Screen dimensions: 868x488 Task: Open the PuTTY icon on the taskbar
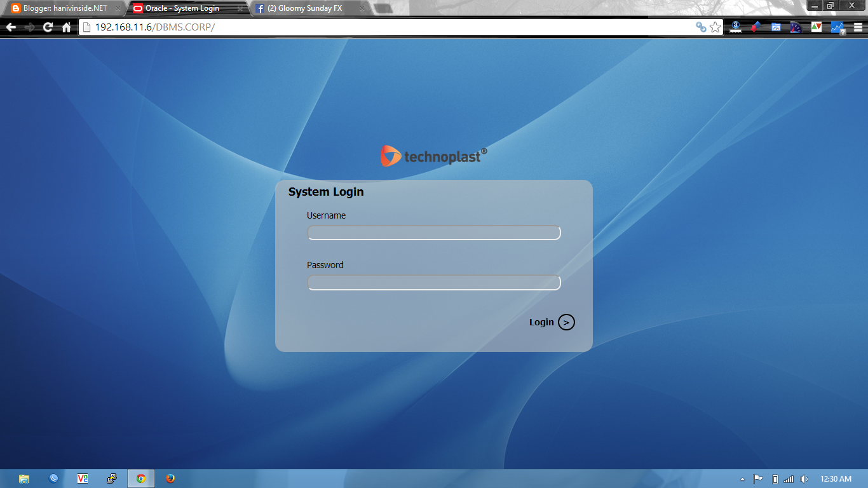[x=112, y=478]
